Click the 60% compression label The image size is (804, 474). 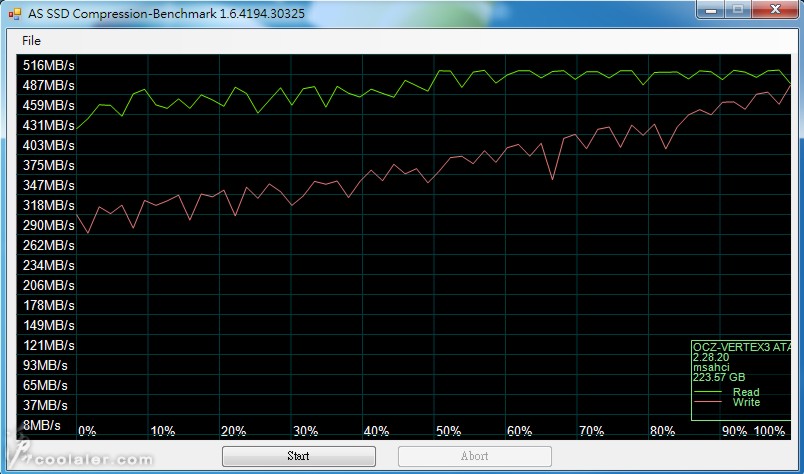pos(519,431)
